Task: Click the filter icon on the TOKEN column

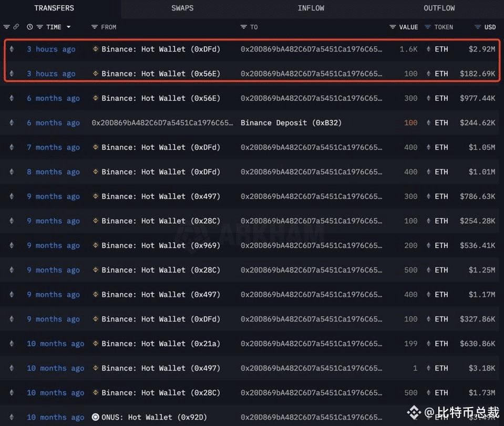Action: point(427,27)
